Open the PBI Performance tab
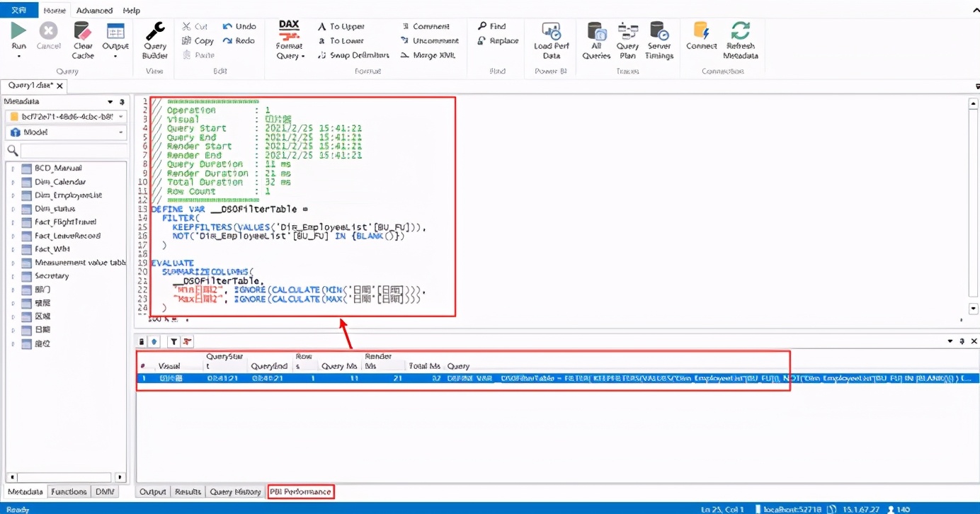980x514 pixels. coord(300,491)
